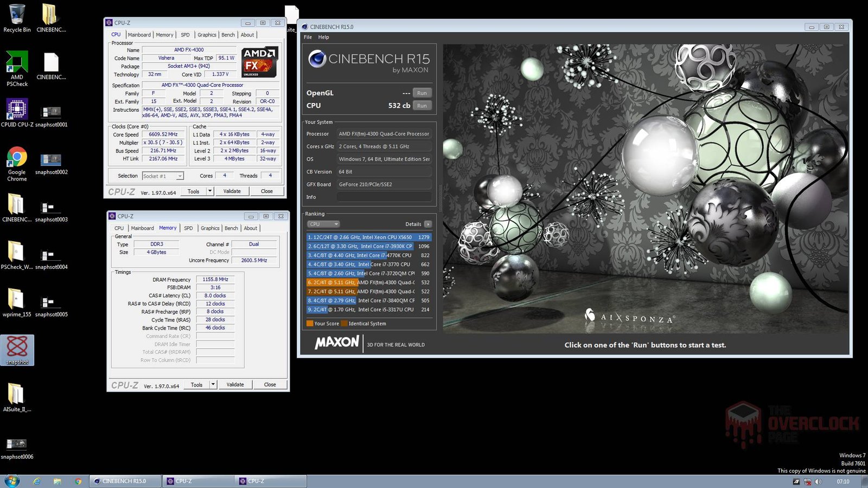Select the snapshot desktop icon
The image size is (868, 488).
17,348
